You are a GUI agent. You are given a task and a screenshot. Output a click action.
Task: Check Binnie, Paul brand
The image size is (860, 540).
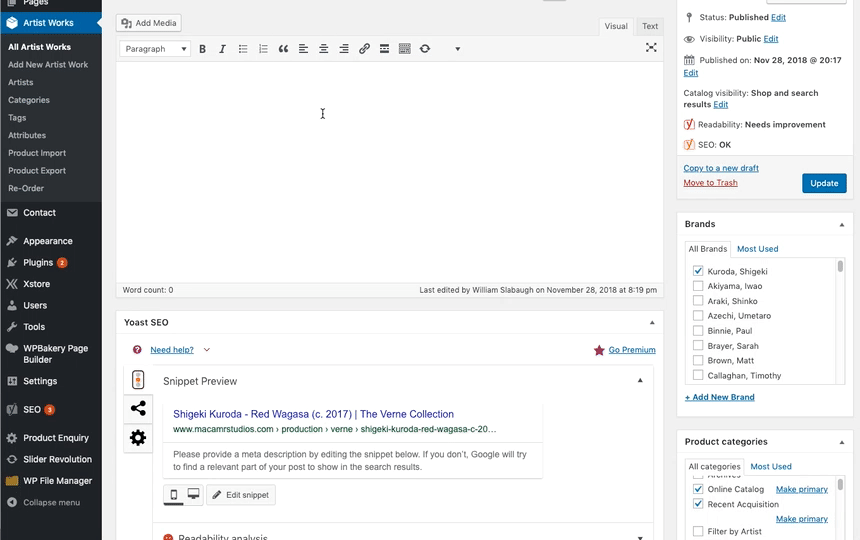[698, 331]
